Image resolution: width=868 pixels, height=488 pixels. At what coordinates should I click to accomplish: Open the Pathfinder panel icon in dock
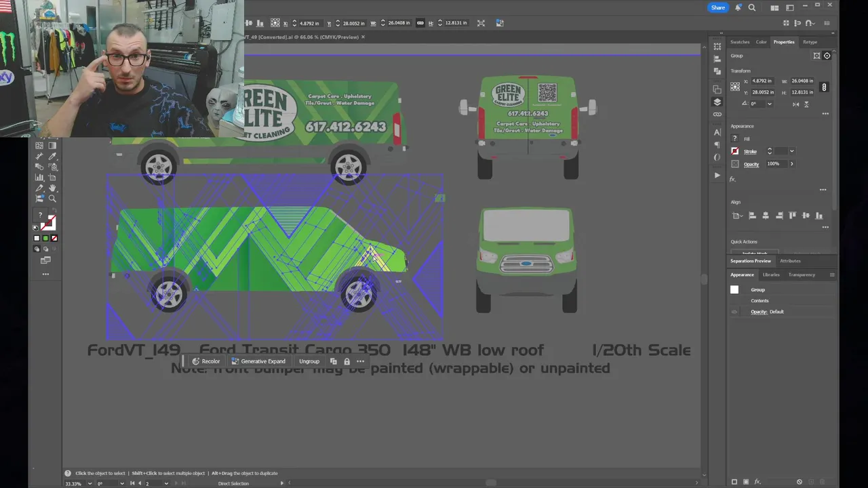(717, 70)
